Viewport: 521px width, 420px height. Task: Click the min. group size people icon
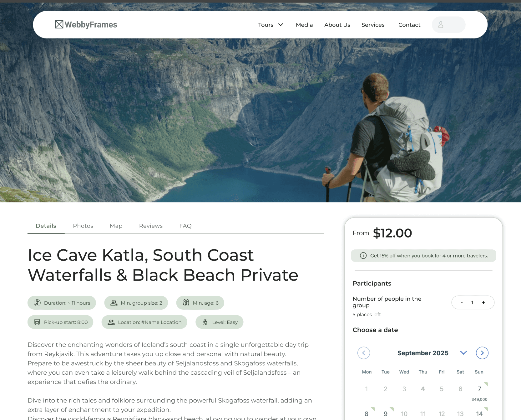coord(114,303)
